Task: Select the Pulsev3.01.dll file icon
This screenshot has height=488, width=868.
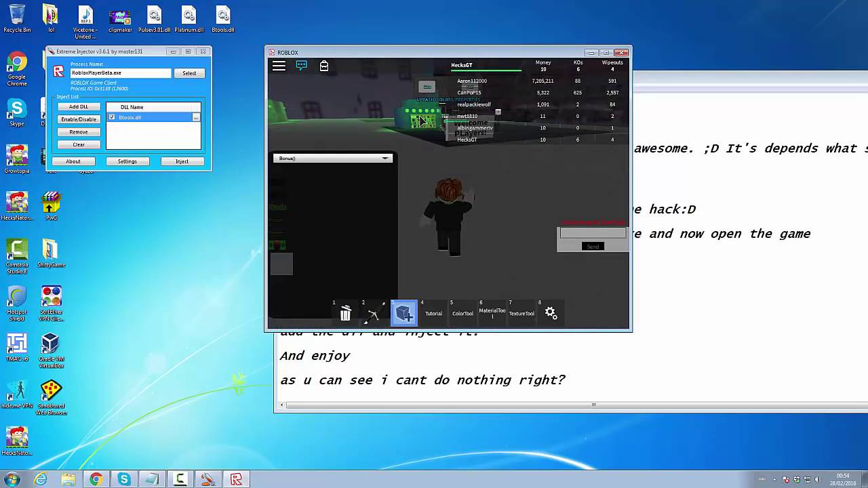Action: tap(155, 18)
